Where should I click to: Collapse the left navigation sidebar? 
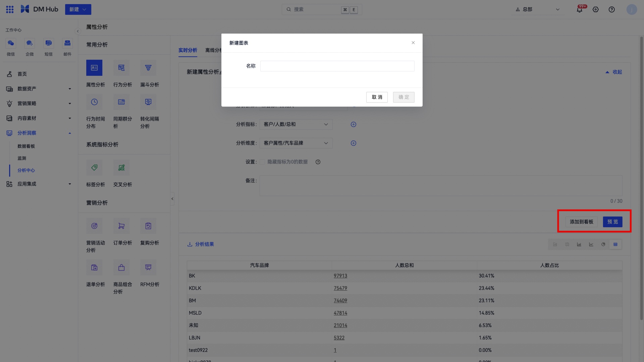[x=78, y=31]
